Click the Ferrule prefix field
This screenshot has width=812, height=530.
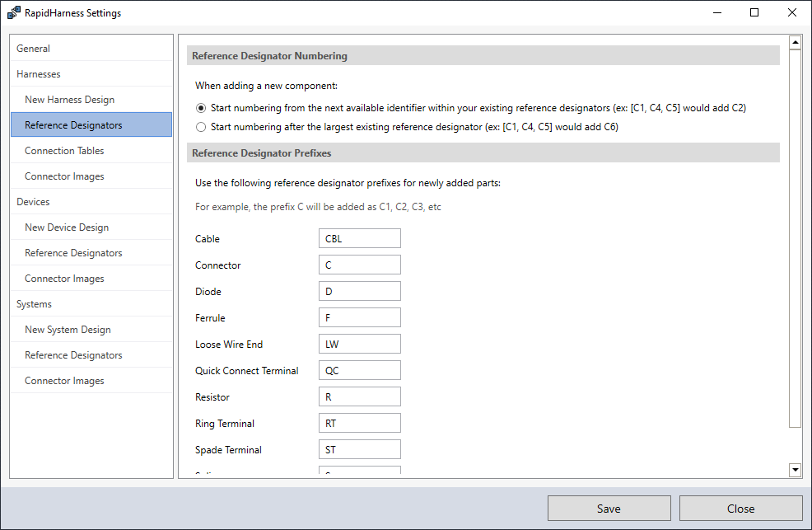359,317
